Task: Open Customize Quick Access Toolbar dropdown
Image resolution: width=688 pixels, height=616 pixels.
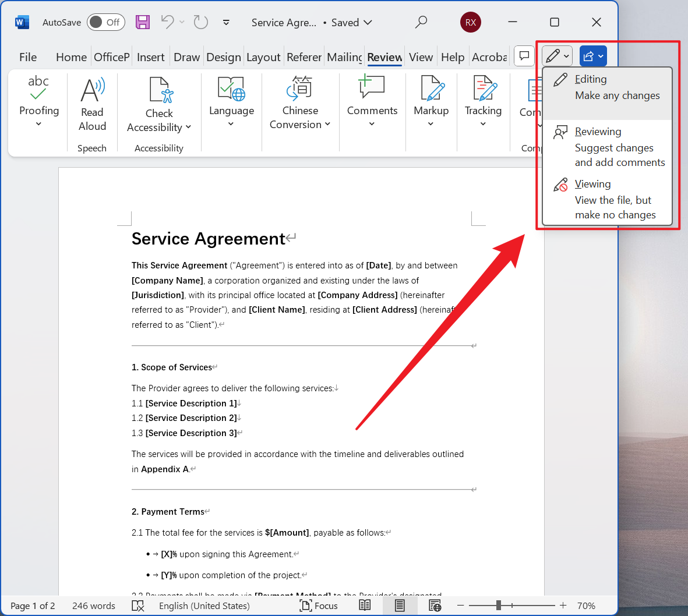Action: point(226,23)
